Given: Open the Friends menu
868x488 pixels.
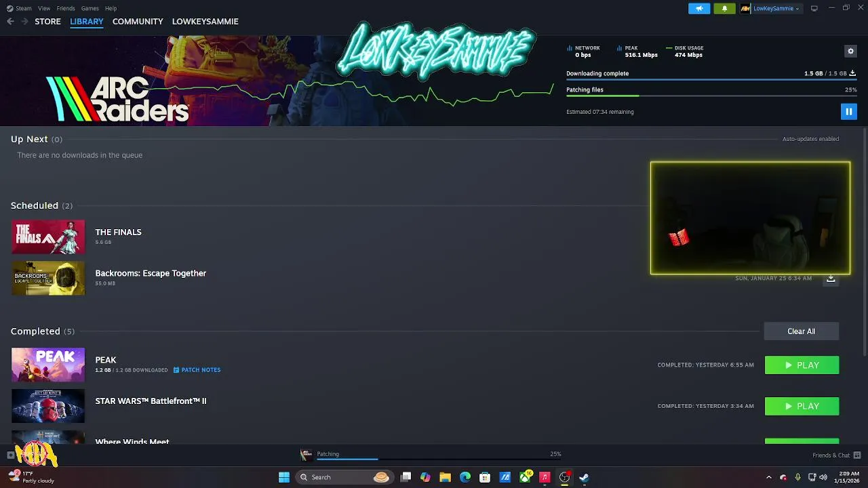Looking at the screenshot, I should click(x=66, y=8).
